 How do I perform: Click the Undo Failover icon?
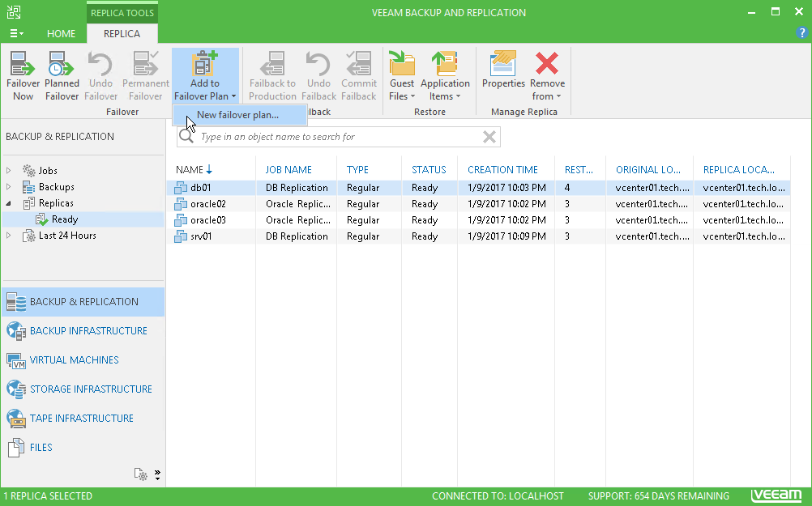click(100, 64)
